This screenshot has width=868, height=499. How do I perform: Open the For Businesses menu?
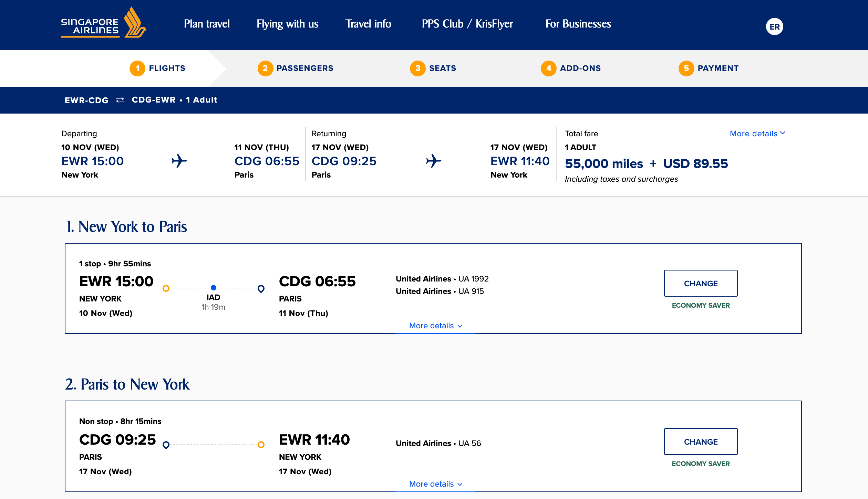point(578,24)
